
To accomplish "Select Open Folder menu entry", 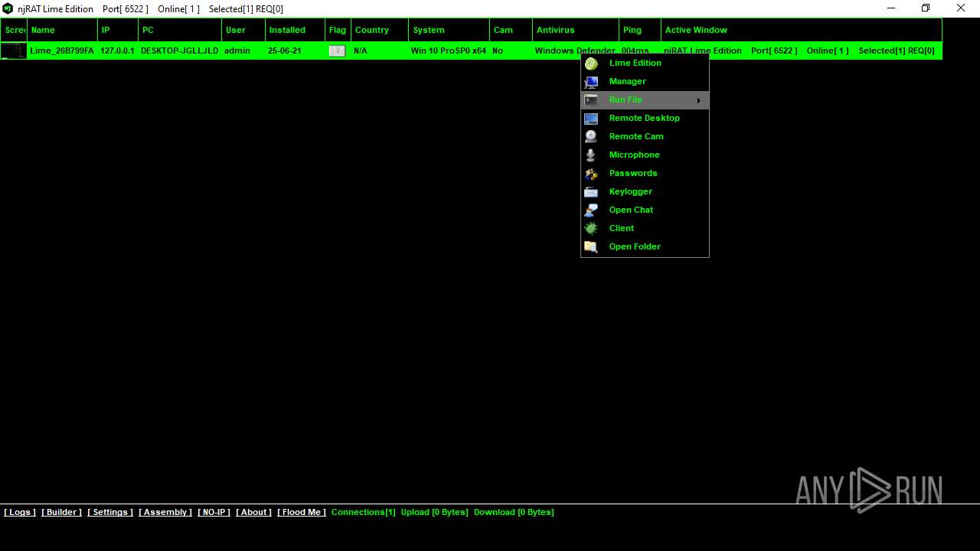I will [x=645, y=246].
